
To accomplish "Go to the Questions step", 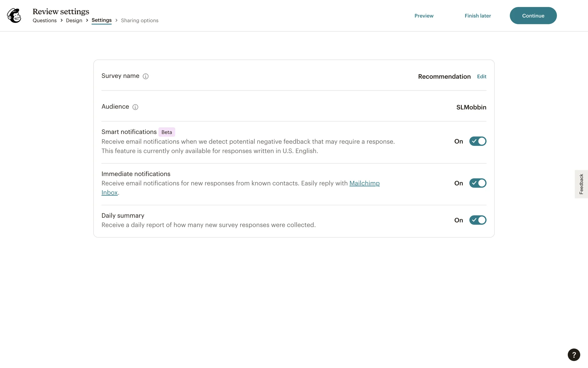I will (x=45, y=21).
